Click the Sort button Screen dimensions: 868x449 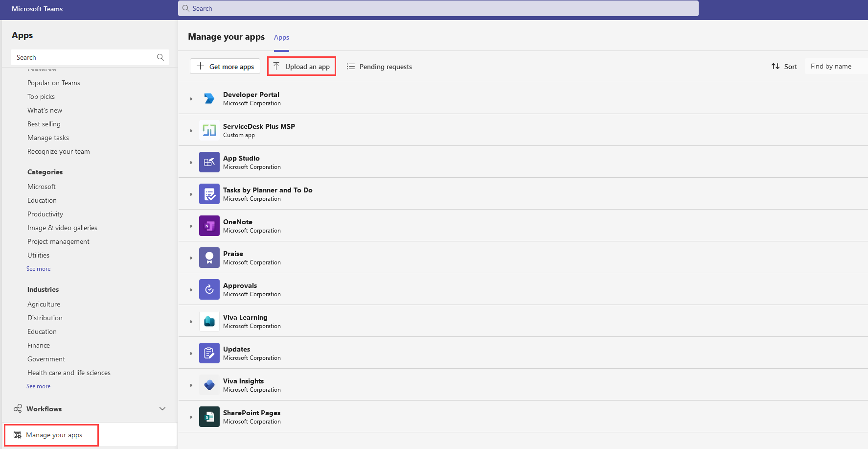pyautogui.click(x=784, y=66)
